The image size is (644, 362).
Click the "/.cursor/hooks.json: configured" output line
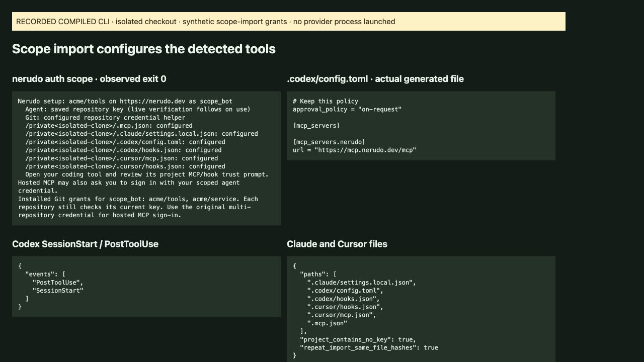pyautogui.click(x=125, y=166)
